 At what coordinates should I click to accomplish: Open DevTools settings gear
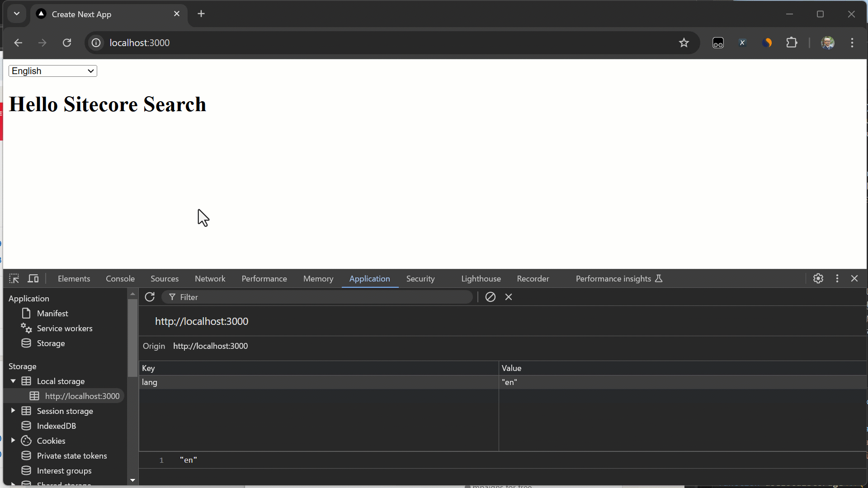pos(818,279)
